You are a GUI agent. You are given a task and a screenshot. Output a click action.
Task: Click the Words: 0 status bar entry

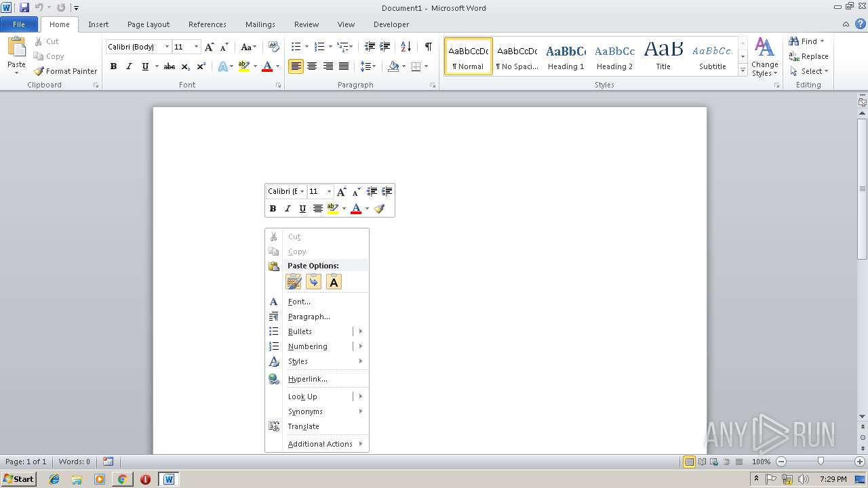coord(74,462)
